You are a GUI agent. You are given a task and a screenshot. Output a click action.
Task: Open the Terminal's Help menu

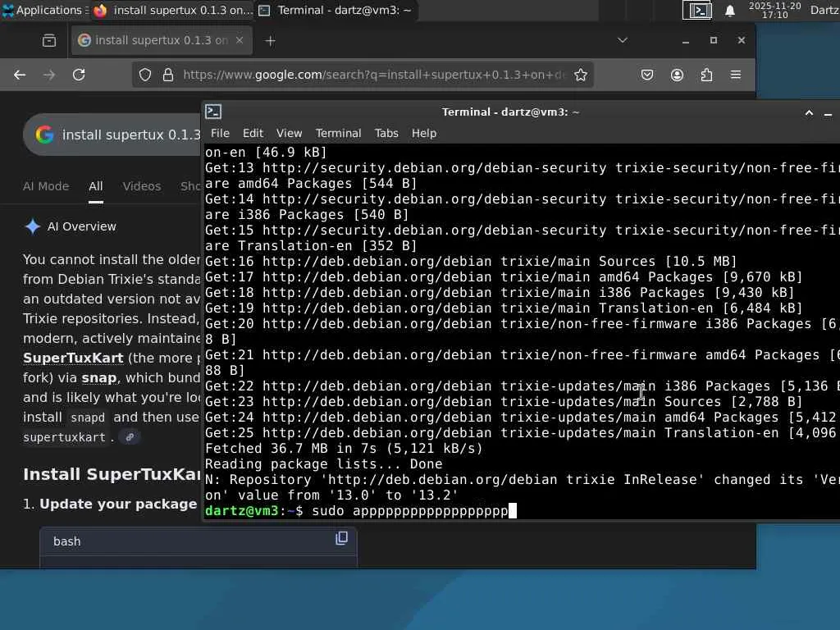[424, 133]
